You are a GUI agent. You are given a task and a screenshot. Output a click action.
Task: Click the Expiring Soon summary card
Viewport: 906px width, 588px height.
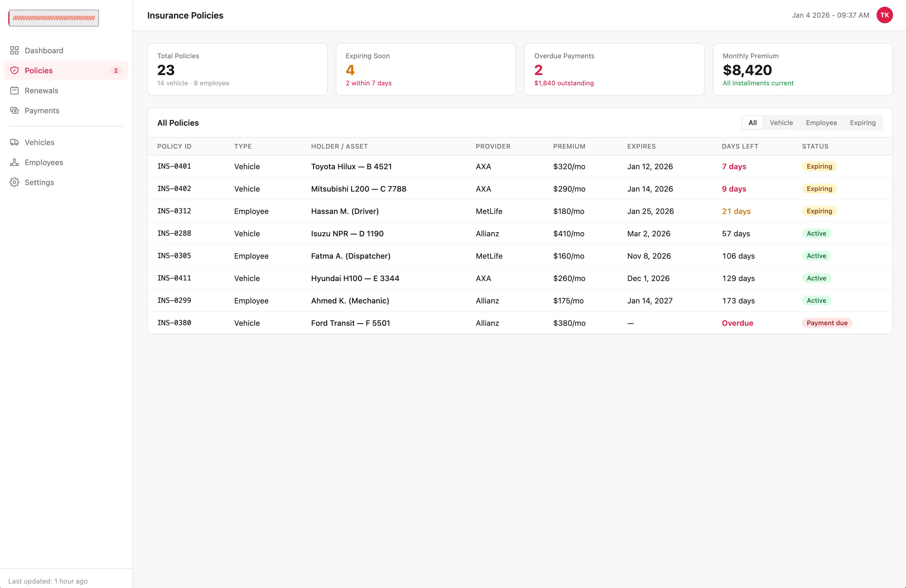pyautogui.click(x=426, y=69)
